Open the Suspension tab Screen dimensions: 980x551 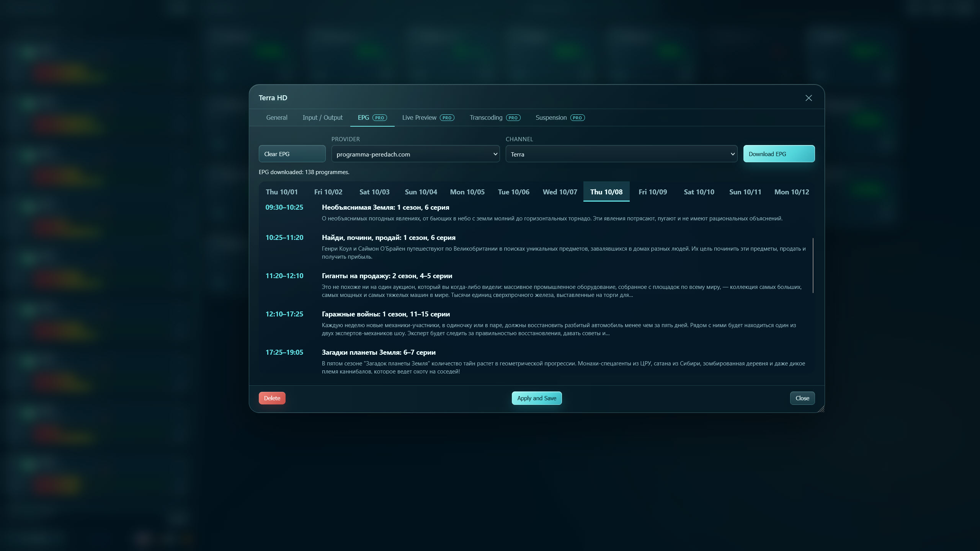560,117
